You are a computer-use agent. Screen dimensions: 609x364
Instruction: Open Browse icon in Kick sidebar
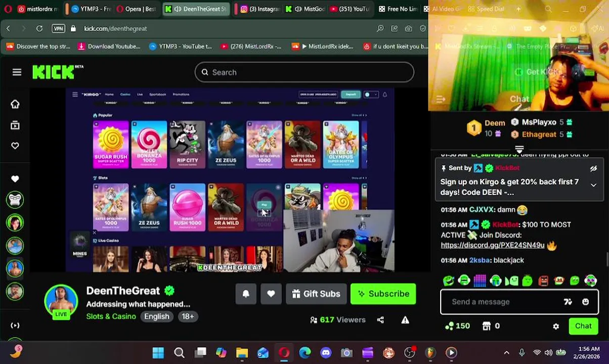point(15,125)
